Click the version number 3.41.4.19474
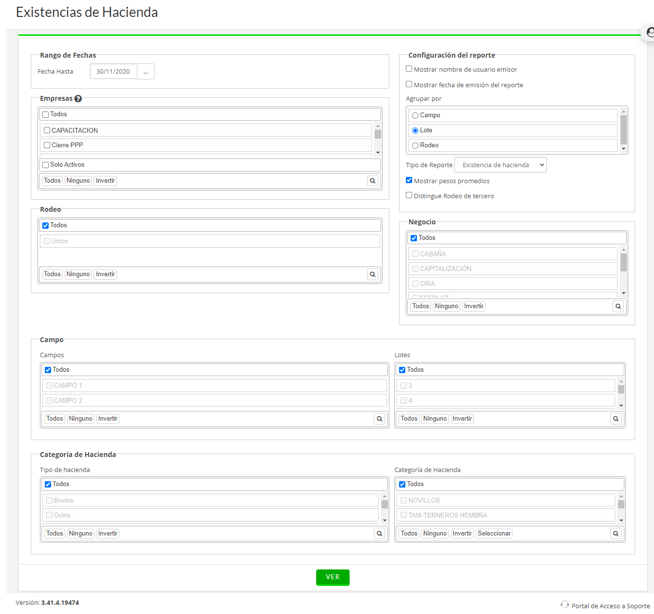The height and width of the screenshot is (614, 654). pyautogui.click(x=60, y=603)
